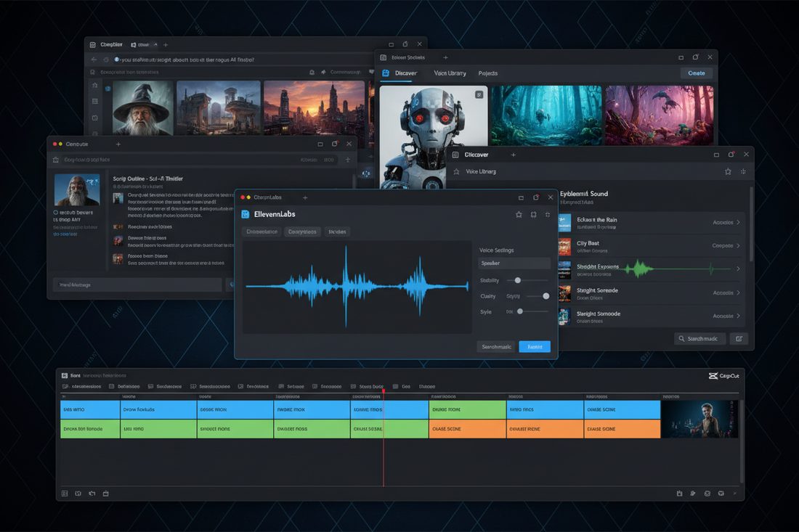Click the 'Eckast the Rain' sound title
The image size is (799, 532).
[596, 220]
